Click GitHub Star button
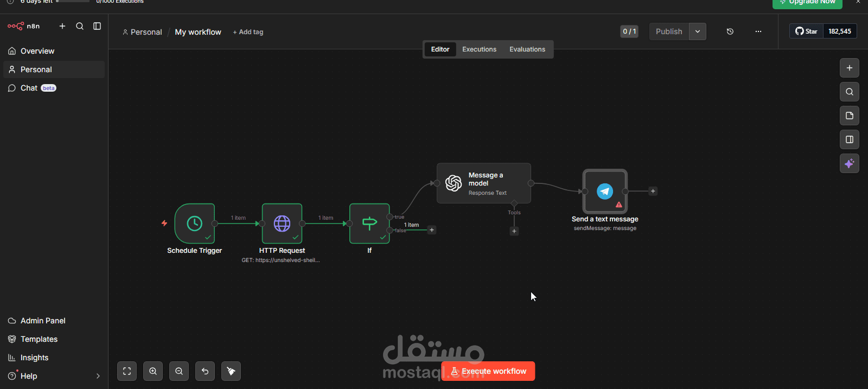The width and height of the screenshot is (868, 389). click(x=806, y=31)
